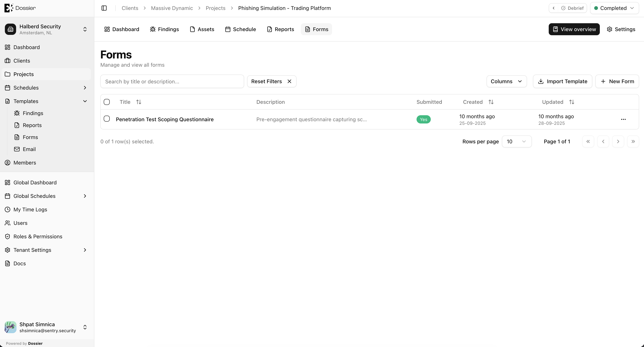644x347 pixels.
Task: Expand Global Schedules in sidebar
Action: [85, 196]
